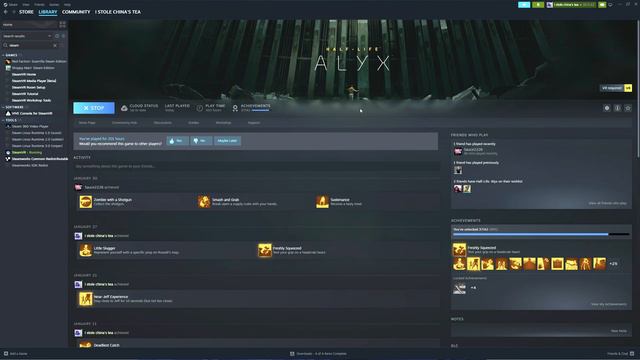Screen dimensions: 640x360
Task: Go forward with the navigation arrow
Action: (13, 12)
